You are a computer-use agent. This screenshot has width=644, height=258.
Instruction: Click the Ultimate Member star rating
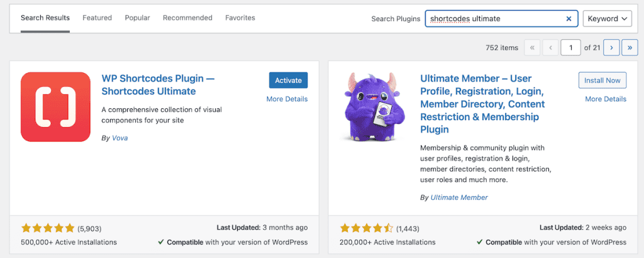[367, 228]
